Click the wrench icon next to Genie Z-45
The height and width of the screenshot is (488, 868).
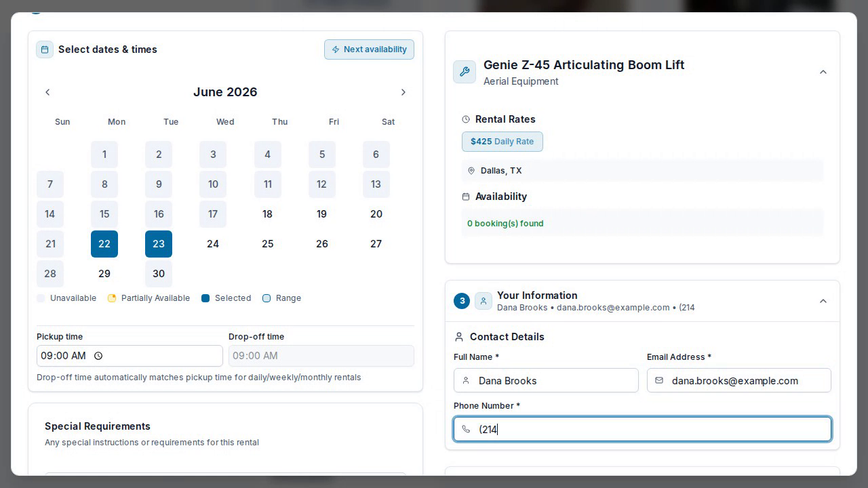click(465, 72)
